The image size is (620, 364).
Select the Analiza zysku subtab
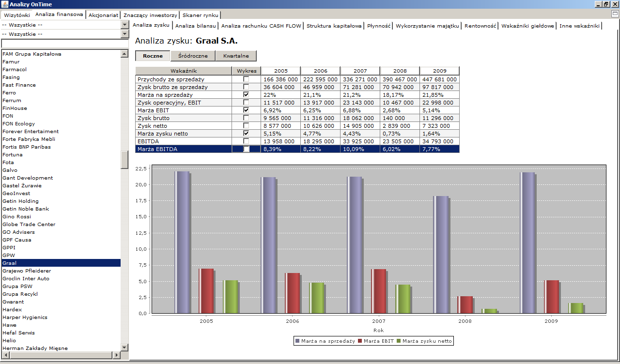click(151, 25)
